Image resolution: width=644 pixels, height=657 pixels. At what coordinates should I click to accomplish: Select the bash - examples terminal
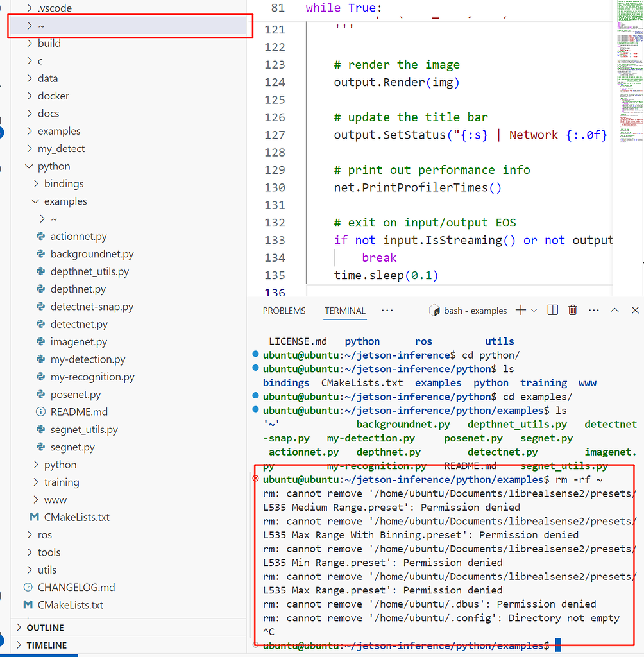point(468,311)
